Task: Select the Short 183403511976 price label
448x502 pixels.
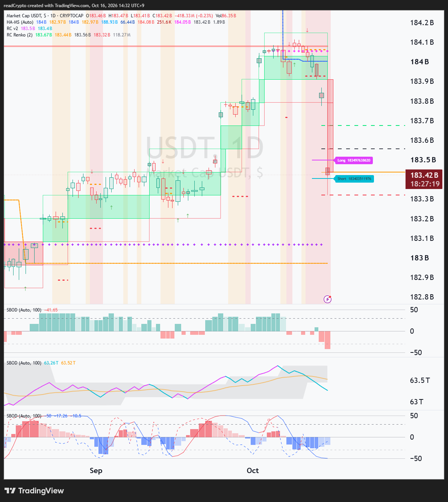Action: pos(354,179)
